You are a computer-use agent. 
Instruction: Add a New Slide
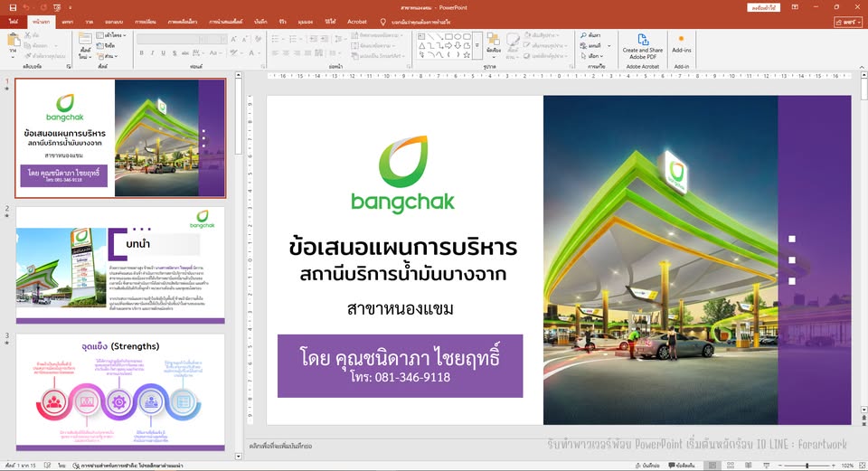coord(85,45)
